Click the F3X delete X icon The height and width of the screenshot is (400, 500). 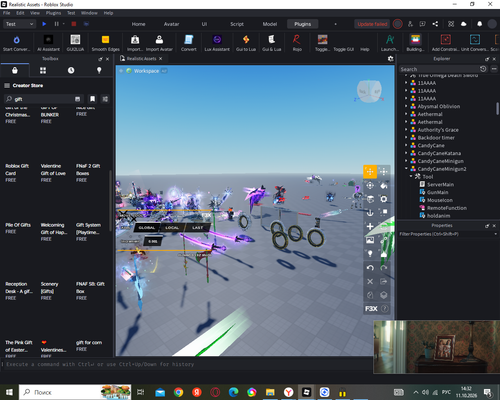pyautogui.click(x=370, y=281)
